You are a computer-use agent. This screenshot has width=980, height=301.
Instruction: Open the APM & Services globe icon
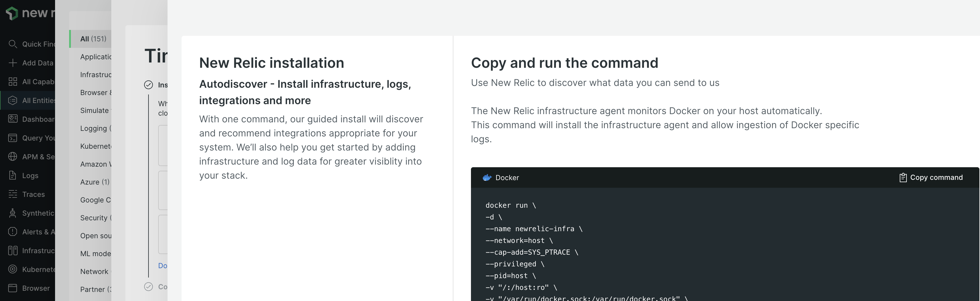click(x=13, y=157)
